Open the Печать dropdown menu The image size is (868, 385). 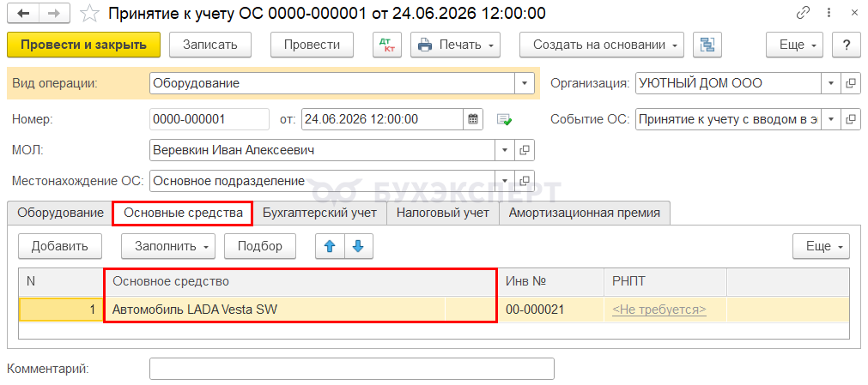pyautogui.click(x=456, y=45)
